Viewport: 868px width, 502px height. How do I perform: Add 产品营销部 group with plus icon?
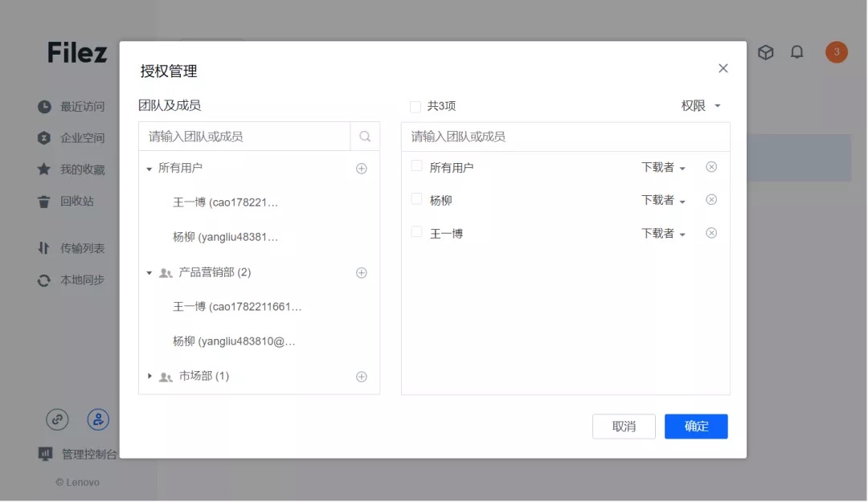coord(362,273)
